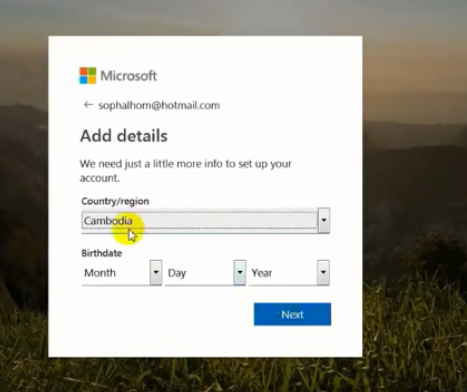Click the cloudy sky wallpaper above the dialog
Image resolution: width=467 pixels, height=392 pixels.
(x=233, y=17)
